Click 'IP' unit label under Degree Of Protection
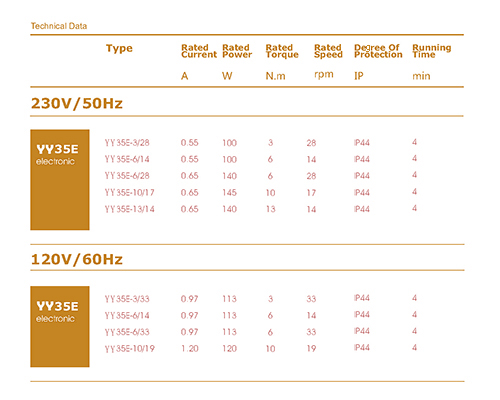Image resolution: width=500 pixels, height=400 pixels. pyautogui.click(x=359, y=76)
